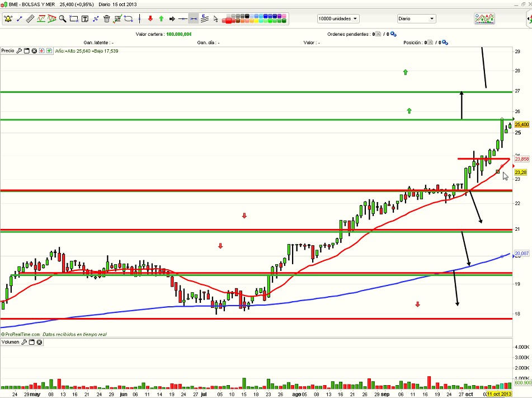
Task: Open settings gear beside Órdenes pendientes
Action: point(394,34)
